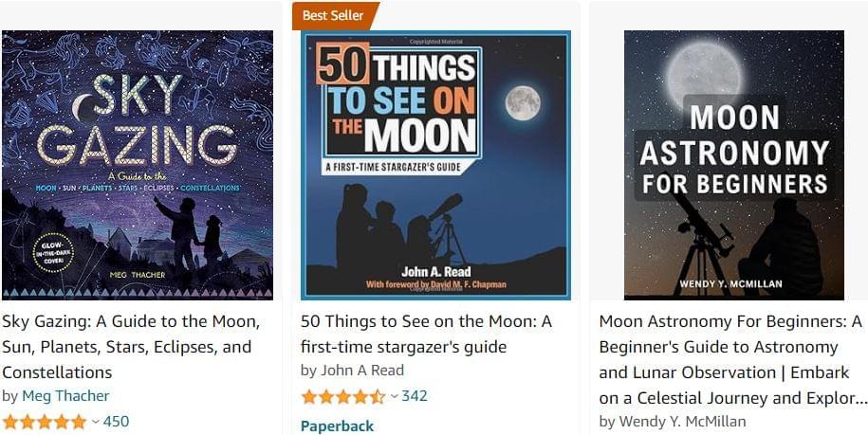Open the Sky Gazing book title link

coord(131,347)
